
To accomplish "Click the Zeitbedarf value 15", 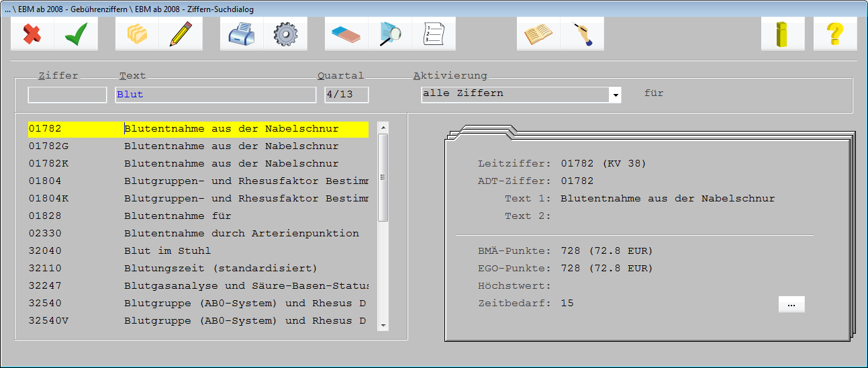I will coord(567,304).
